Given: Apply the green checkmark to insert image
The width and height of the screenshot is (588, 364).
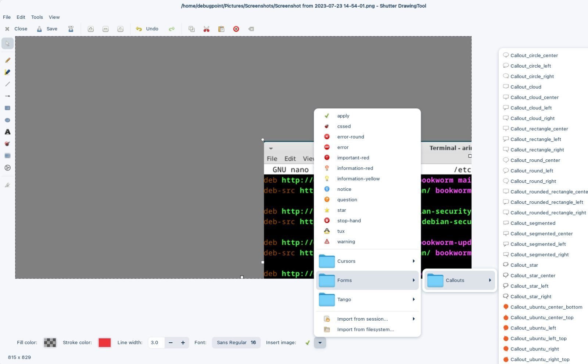Looking at the screenshot, I should pyautogui.click(x=308, y=342).
